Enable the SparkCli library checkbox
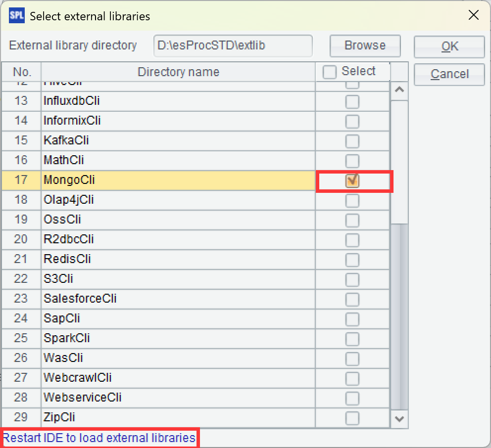 pos(352,339)
